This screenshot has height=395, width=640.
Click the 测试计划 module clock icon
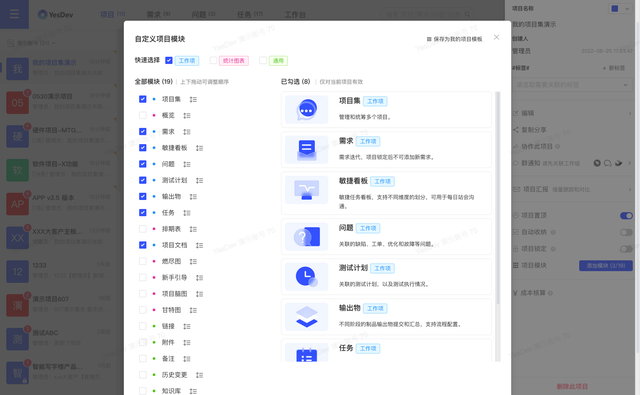pyautogui.click(x=307, y=277)
